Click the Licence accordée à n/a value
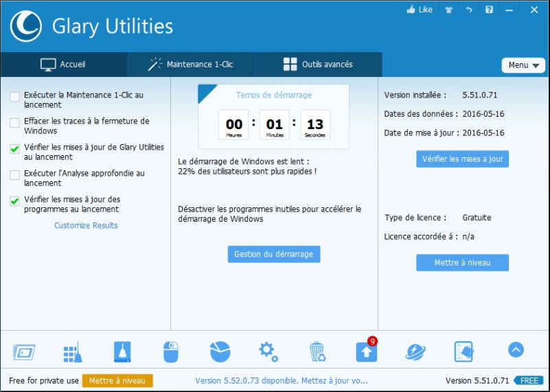 click(468, 237)
